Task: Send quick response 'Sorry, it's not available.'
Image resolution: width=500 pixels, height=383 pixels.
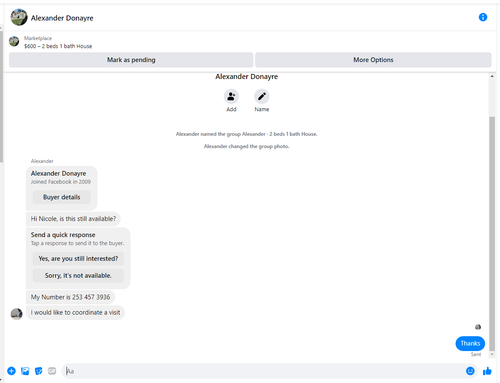Action: tap(78, 276)
